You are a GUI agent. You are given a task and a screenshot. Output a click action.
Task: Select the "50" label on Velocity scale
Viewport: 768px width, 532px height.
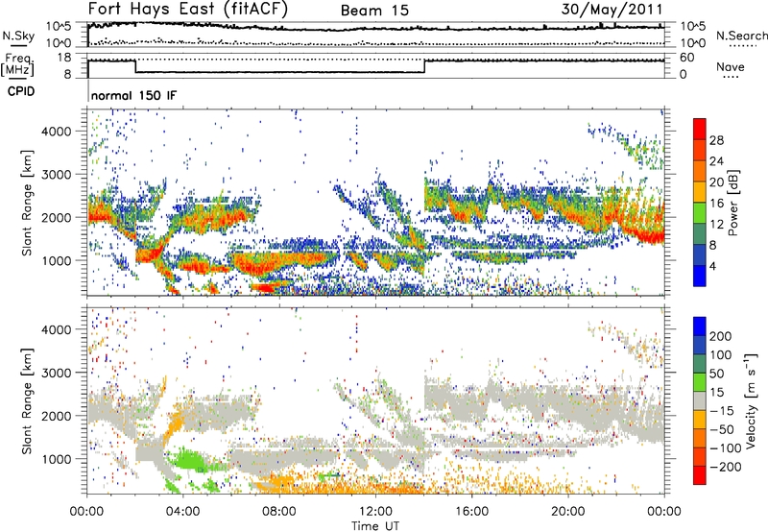pos(716,374)
